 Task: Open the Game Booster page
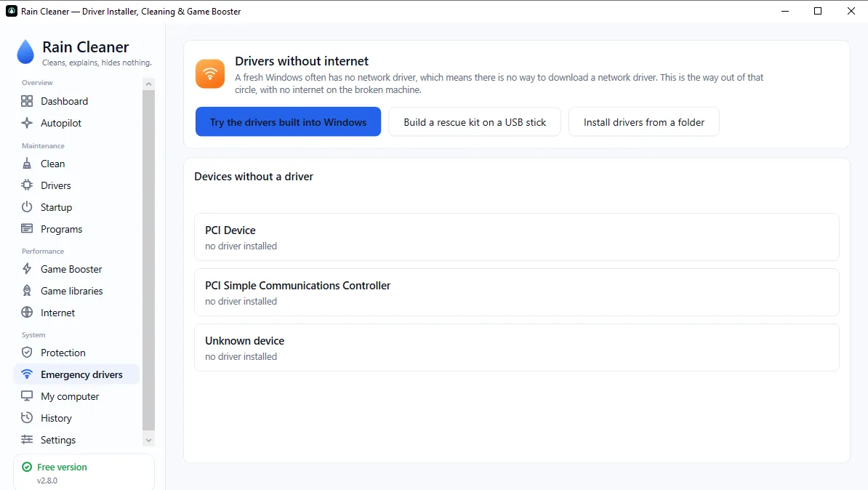pyautogui.click(x=76, y=269)
